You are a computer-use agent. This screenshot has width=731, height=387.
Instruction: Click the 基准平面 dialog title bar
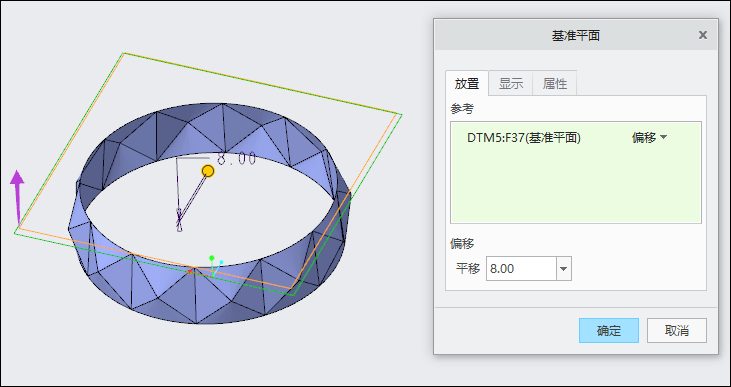[x=576, y=35]
